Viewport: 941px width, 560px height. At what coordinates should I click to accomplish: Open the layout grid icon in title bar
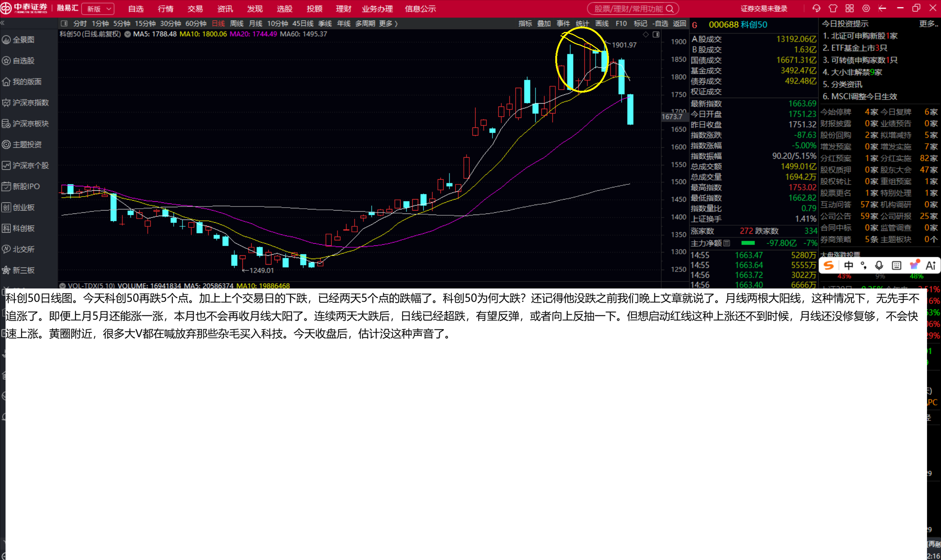849,8
